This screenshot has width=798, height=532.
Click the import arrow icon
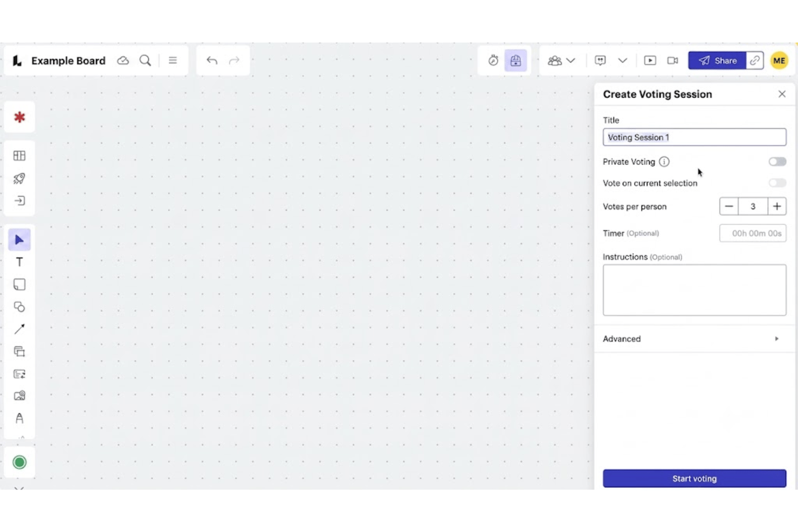19,201
